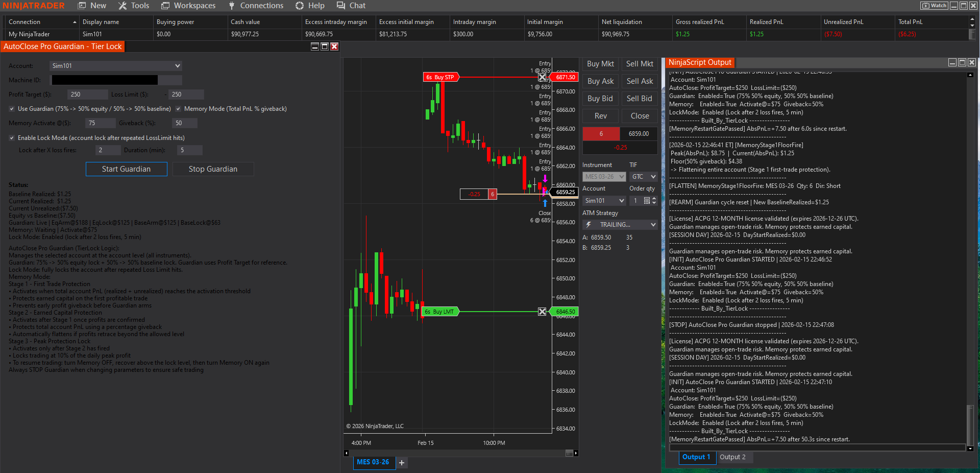Click the Tools wrench icon
980x473 pixels.
[122, 6]
